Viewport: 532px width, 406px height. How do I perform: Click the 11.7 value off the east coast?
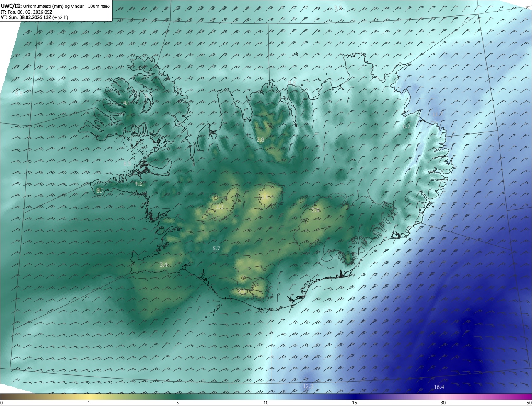437,114
